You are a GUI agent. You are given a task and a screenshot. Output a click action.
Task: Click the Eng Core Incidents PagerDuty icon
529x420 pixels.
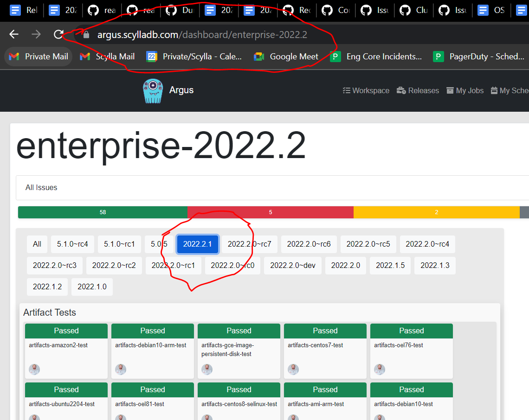(335, 57)
